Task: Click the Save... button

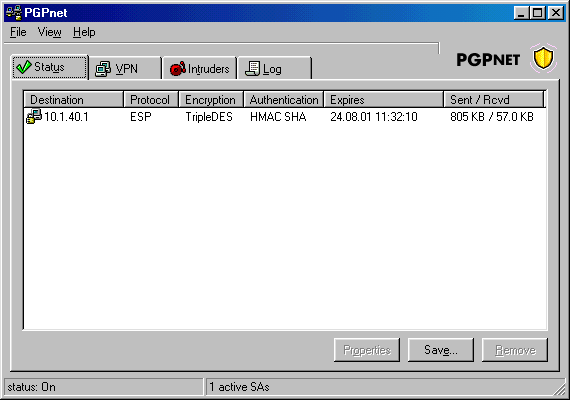Action: (441, 350)
